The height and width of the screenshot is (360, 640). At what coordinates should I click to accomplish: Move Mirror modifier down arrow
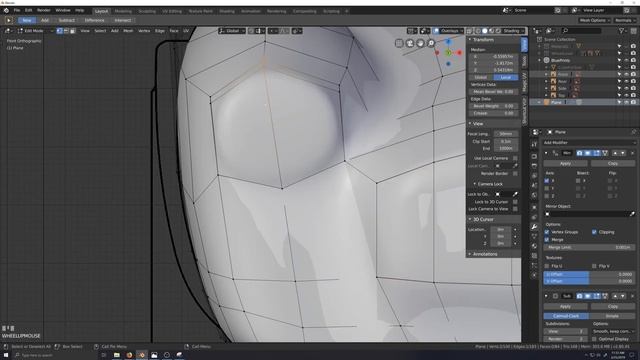[623, 153]
